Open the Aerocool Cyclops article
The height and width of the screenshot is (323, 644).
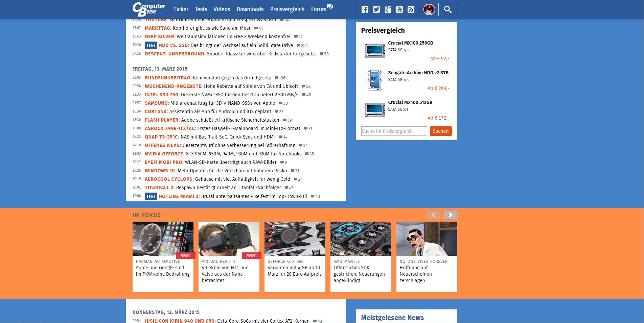[217, 179]
